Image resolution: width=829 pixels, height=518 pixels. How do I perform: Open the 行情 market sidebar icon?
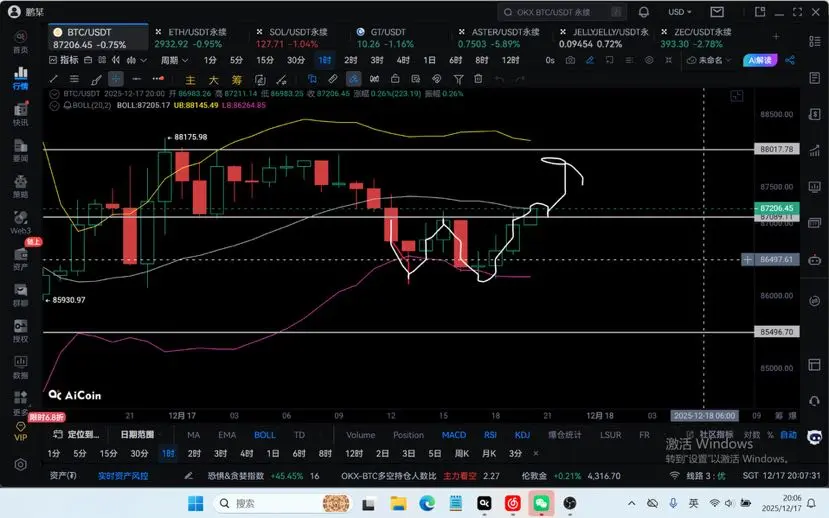(20, 78)
